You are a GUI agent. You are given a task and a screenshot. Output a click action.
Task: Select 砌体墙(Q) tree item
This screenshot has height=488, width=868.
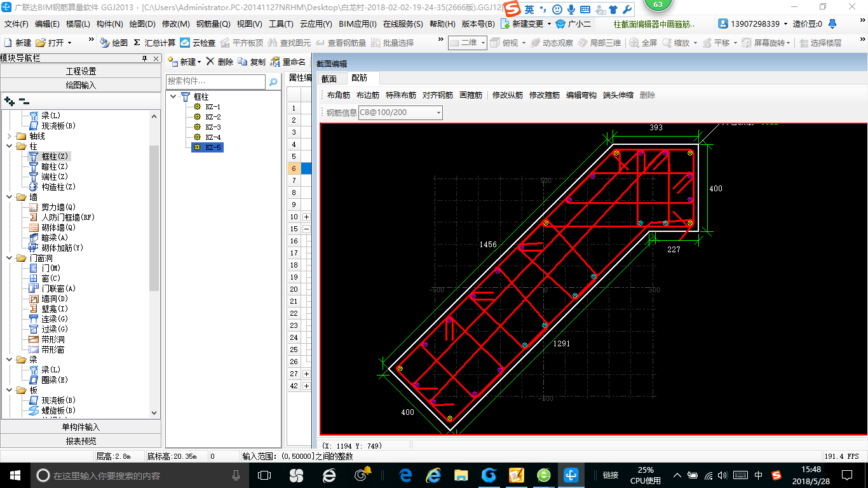[x=58, y=227]
